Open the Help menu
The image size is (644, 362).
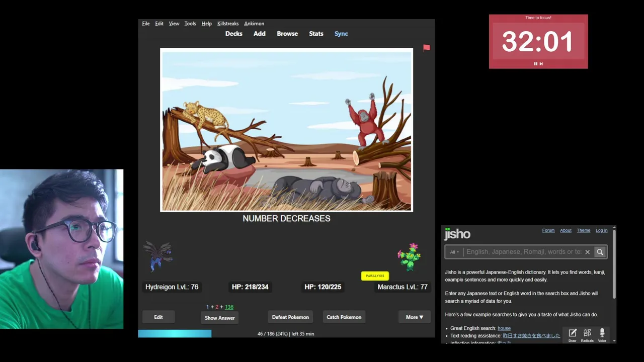tap(206, 24)
